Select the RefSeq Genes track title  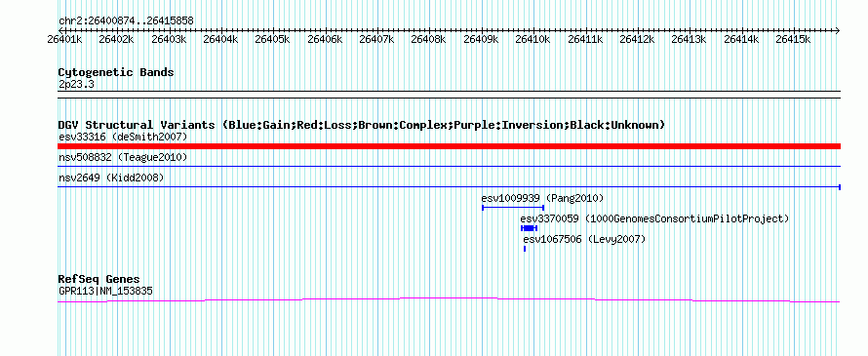(99, 279)
